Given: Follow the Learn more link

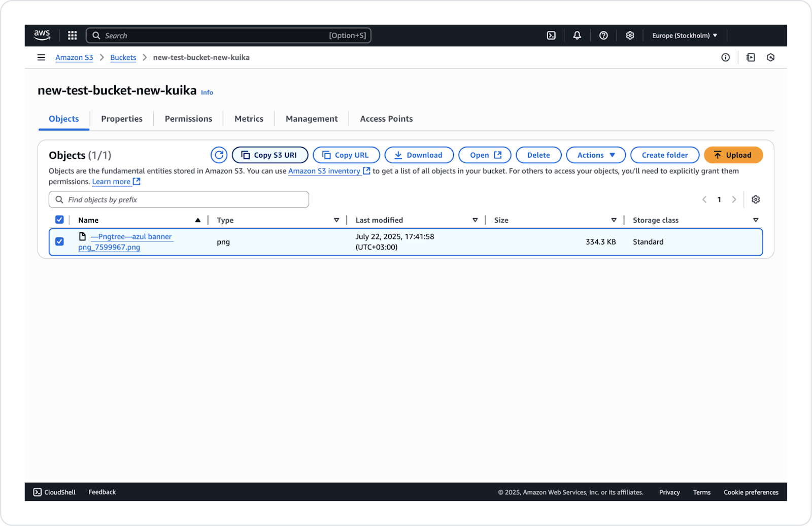Looking at the screenshot, I should coord(116,182).
